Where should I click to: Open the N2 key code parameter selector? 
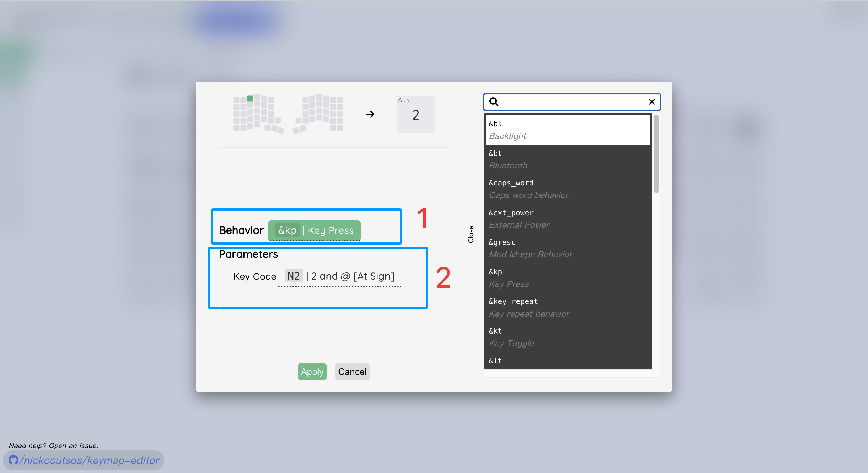pyautogui.click(x=340, y=276)
